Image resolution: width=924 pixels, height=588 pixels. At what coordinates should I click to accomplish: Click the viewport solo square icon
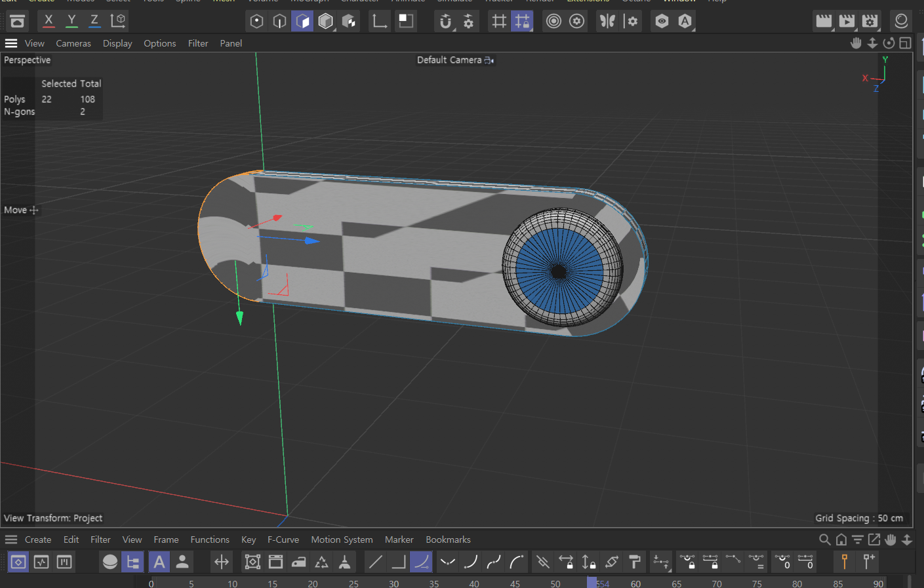[x=407, y=21]
